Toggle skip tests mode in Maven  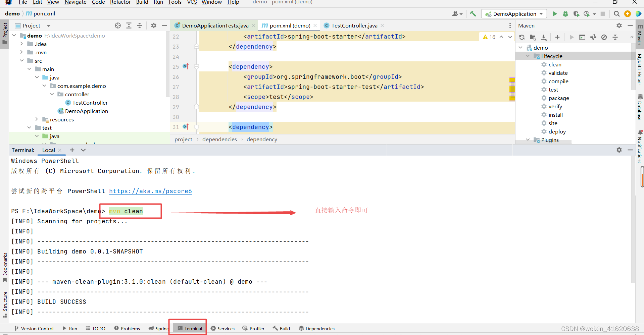(x=604, y=37)
